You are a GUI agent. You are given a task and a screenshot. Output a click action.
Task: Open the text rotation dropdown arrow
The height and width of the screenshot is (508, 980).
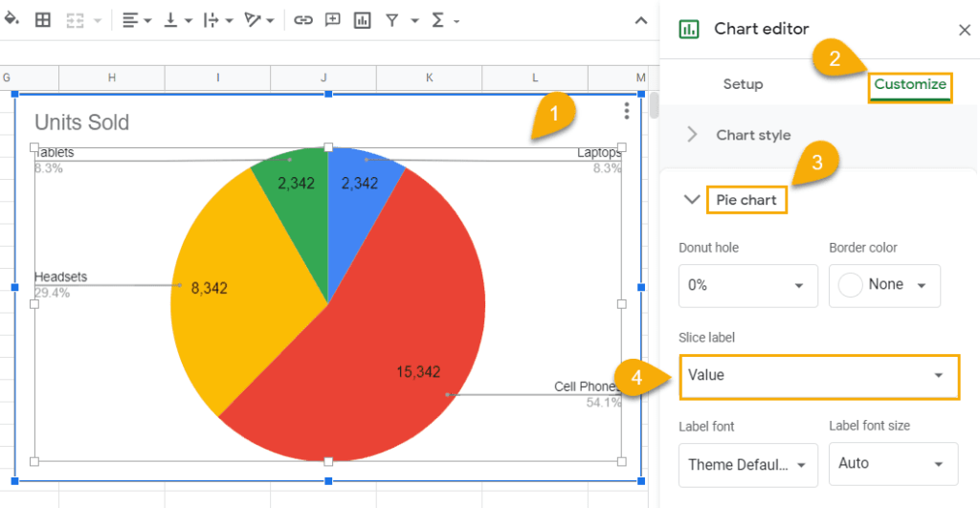[270, 21]
